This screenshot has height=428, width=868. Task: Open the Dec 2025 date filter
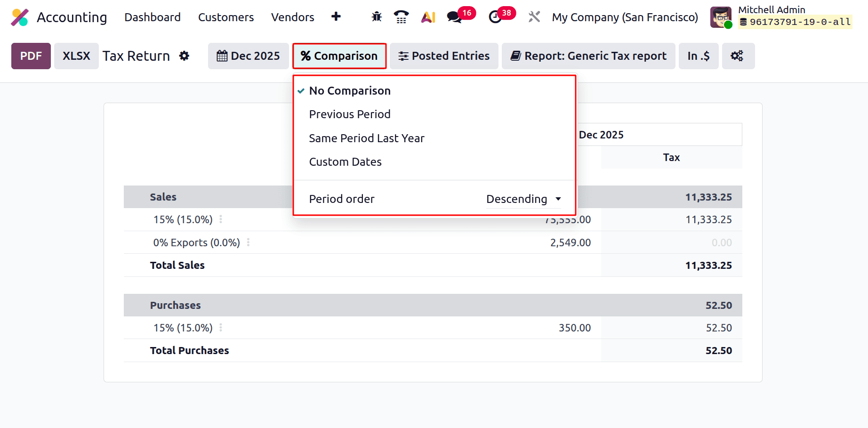pos(248,56)
